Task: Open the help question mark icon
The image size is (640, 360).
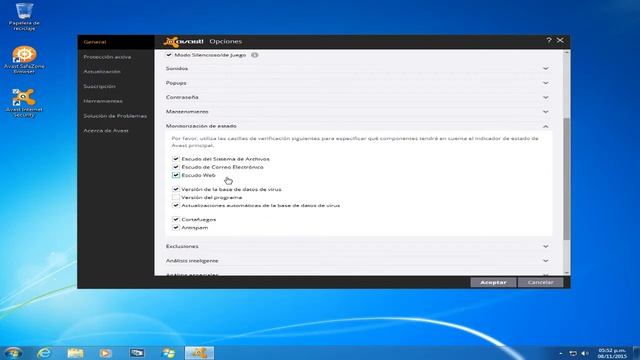Action: coord(549,40)
